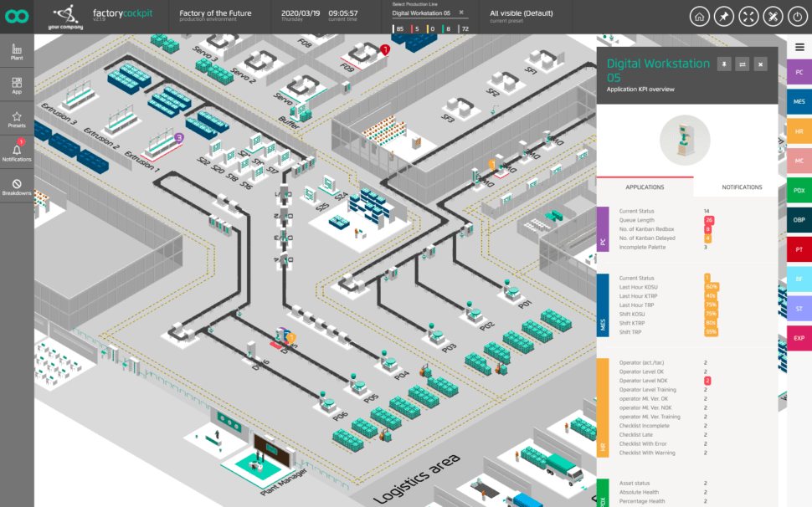Select the P01 station on map

pyautogui.click(x=511, y=293)
